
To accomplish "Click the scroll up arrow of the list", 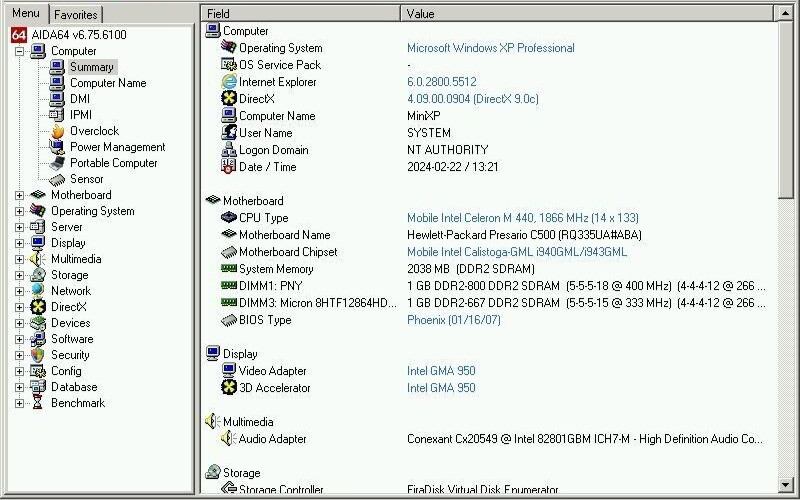I will [x=786, y=14].
